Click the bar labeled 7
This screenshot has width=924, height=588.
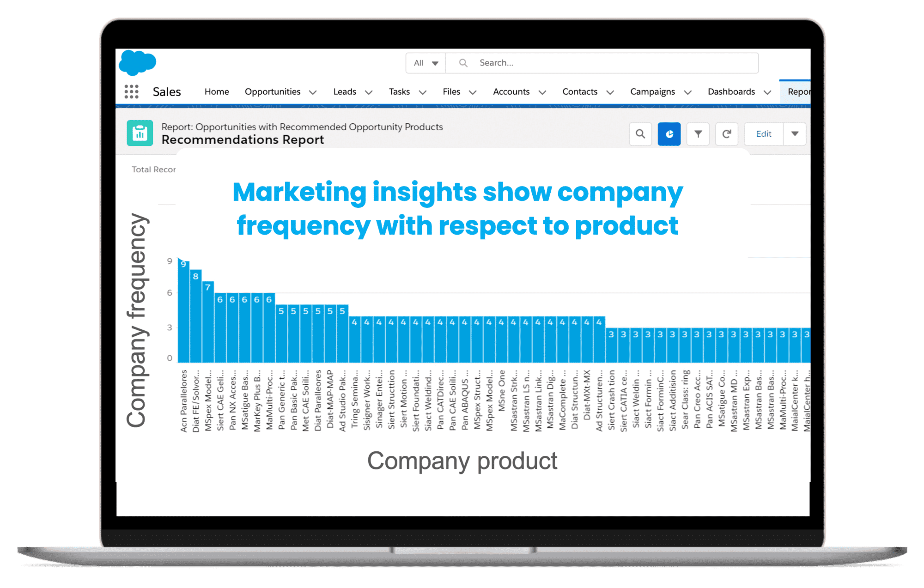coord(208,322)
